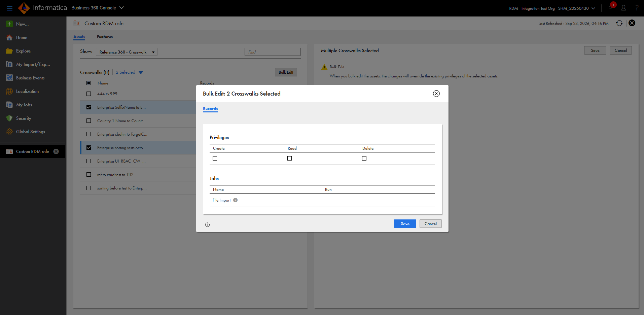Switch to the Features tab
The height and width of the screenshot is (315, 644).
pyautogui.click(x=105, y=37)
